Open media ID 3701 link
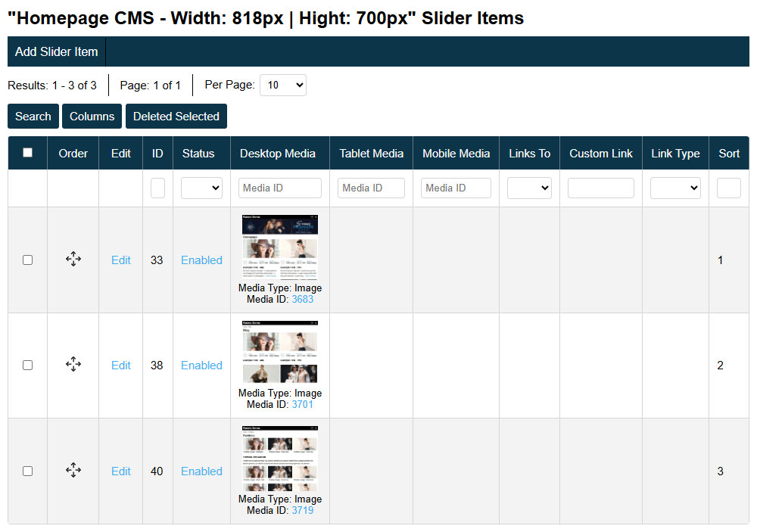This screenshot has height=532, width=757. click(x=303, y=405)
